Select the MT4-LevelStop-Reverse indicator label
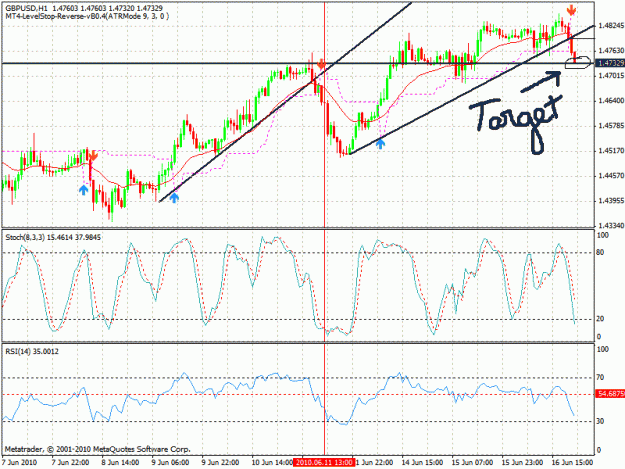The image size is (625, 469). point(87,16)
